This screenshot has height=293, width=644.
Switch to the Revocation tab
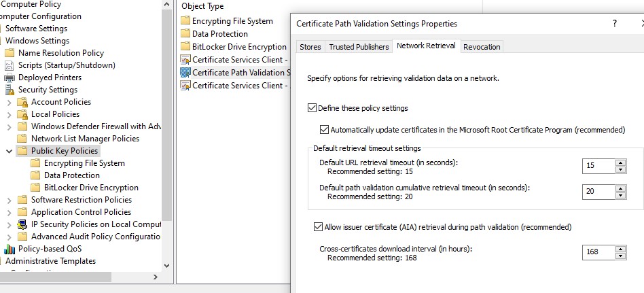[x=482, y=47]
